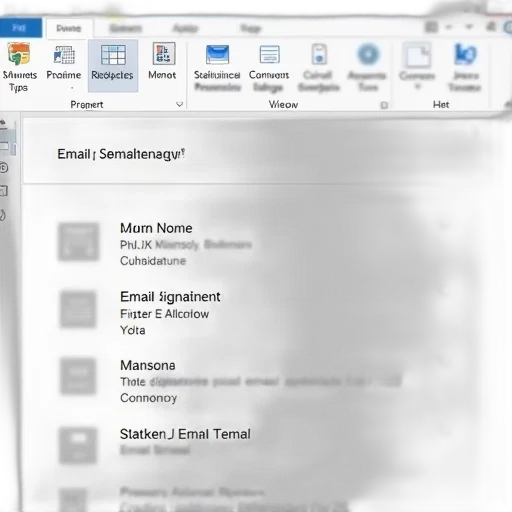
Task: Switch to the fourth ribbon tab
Action: coord(186,29)
